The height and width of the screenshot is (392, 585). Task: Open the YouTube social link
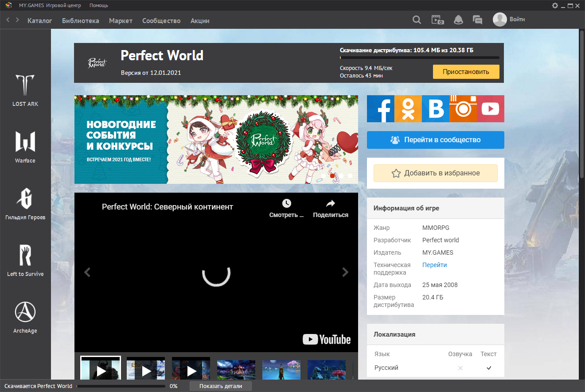pyautogui.click(x=491, y=109)
